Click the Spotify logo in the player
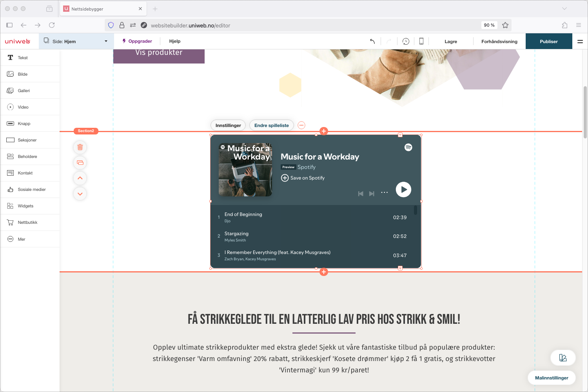This screenshot has height=392, width=588. [x=408, y=147]
